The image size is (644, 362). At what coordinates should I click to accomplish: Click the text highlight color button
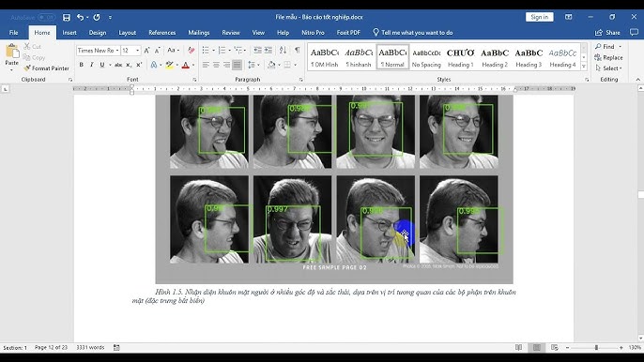pyautogui.click(x=169, y=65)
